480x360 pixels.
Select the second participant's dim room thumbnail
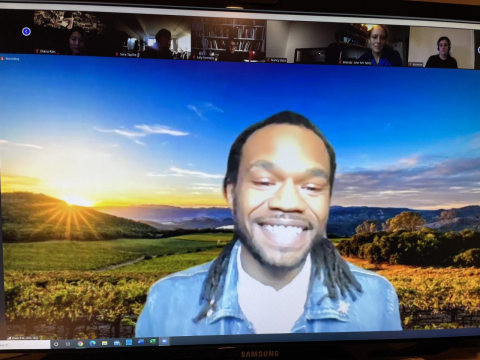pyautogui.click(x=152, y=38)
